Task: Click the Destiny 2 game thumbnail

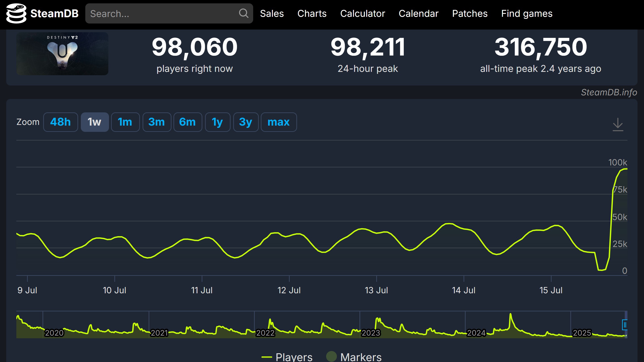Action: [x=62, y=54]
